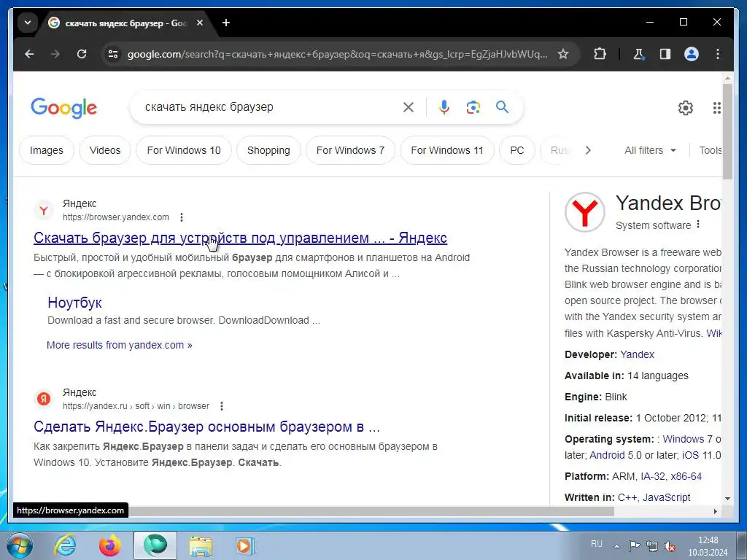The image size is (747, 560).
Task: Open Windows Media Player on taskbar
Action: (x=245, y=545)
